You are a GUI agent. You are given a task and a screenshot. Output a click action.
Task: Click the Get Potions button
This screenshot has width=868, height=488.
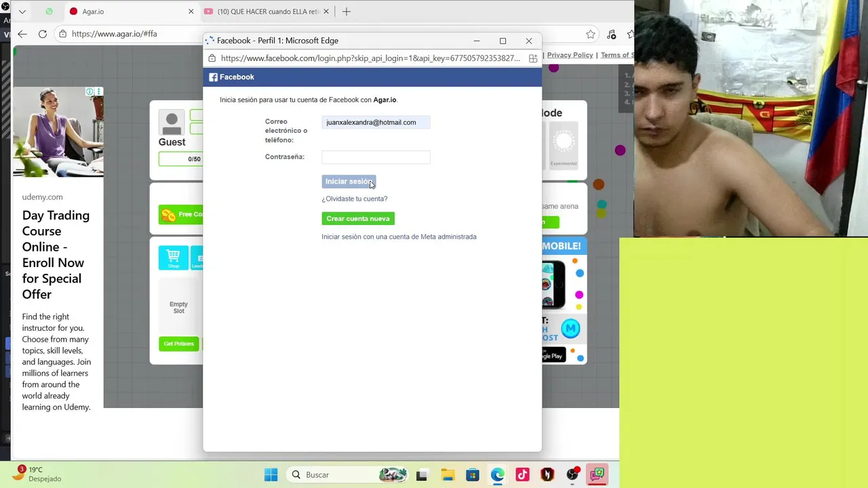tap(179, 344)
